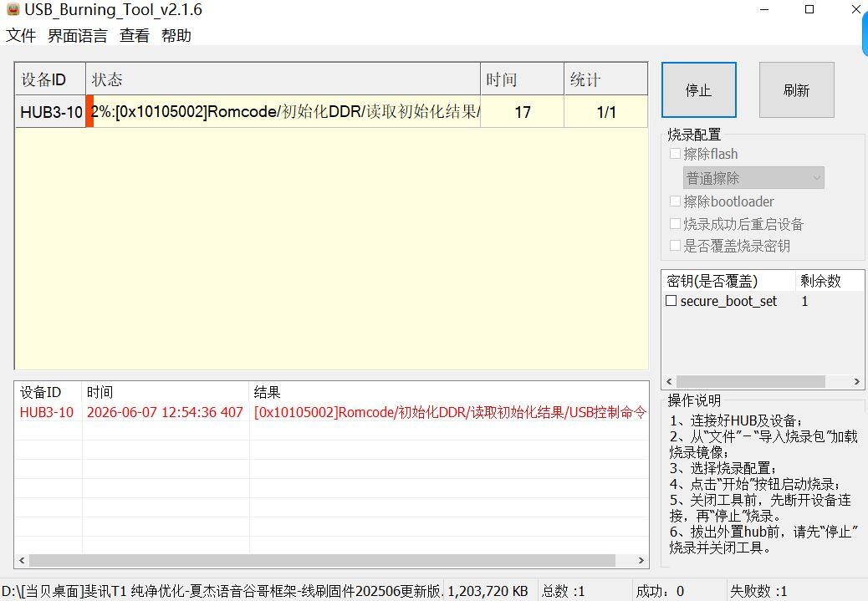
Task: Click the USB Burning Tool app icon
Action: (x=13, y=9)
